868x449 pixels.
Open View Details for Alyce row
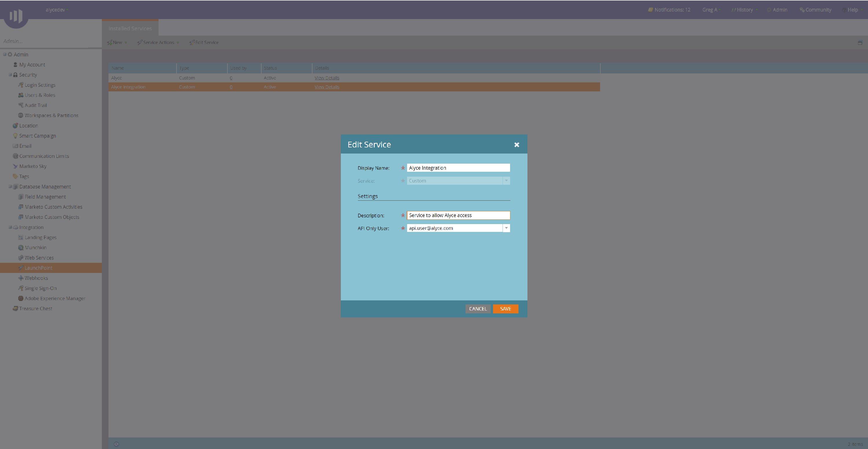327,78
